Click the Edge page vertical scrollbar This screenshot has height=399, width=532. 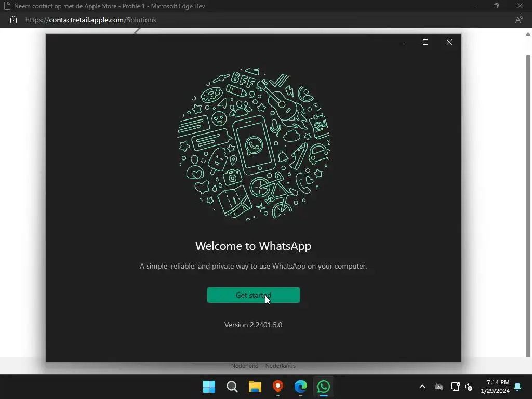528,206
